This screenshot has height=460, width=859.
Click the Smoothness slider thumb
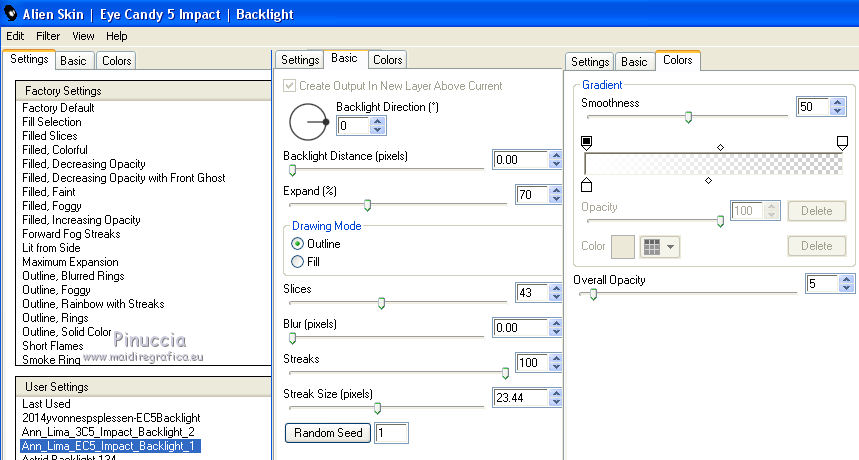click(x=689, y=117)
